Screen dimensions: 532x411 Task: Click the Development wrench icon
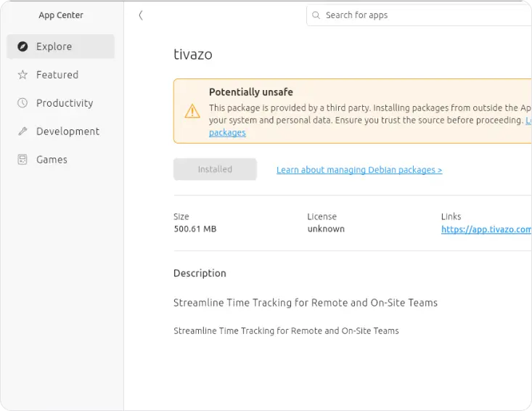click(x=22, y=131)
